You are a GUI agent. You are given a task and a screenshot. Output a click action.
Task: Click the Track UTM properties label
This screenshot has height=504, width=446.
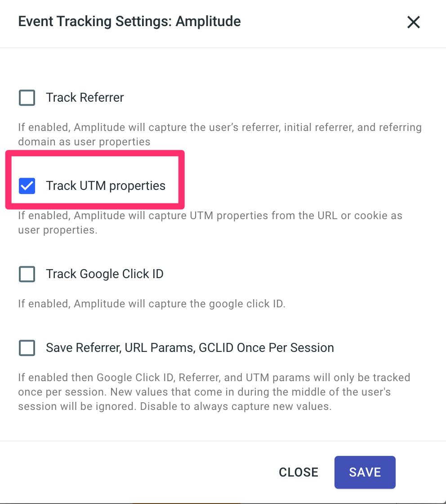click(106, 186)
